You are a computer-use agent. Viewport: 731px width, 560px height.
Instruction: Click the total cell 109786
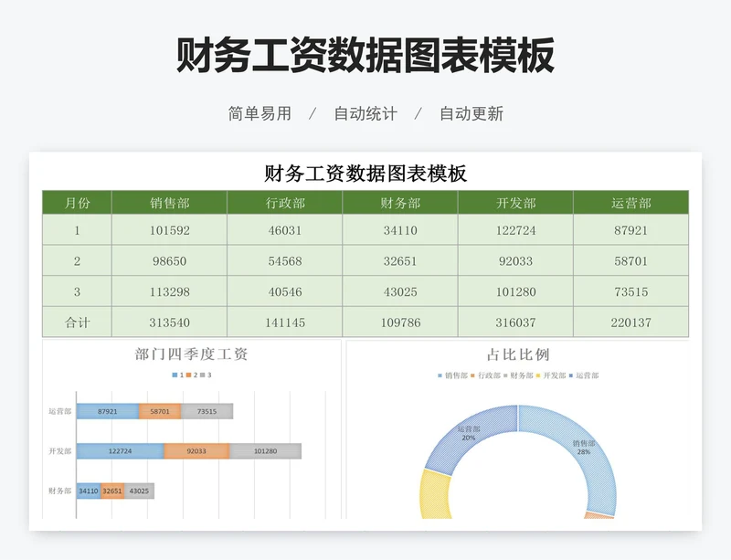coord(400,322)
